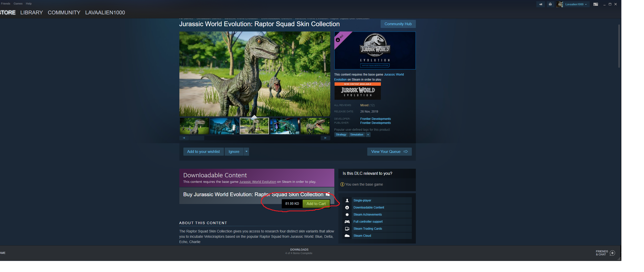Click the page vertical scrollbar

(619, 46)
